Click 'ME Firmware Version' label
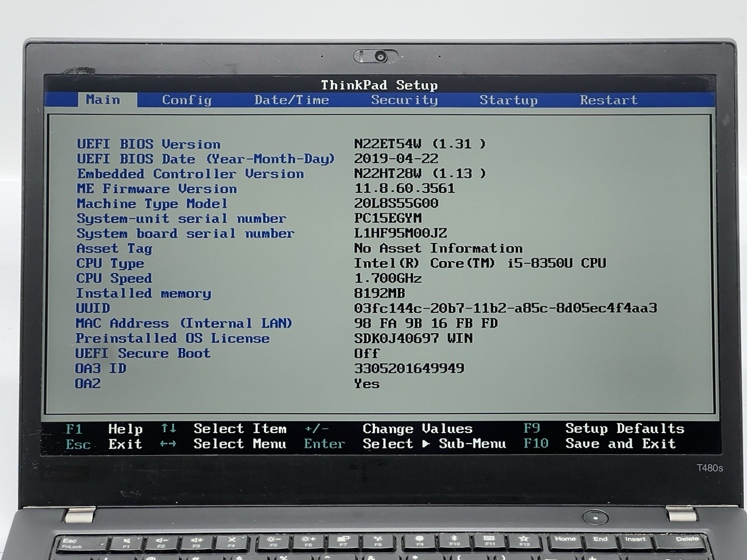Viewport: 747px width, 560px height. 157,189
